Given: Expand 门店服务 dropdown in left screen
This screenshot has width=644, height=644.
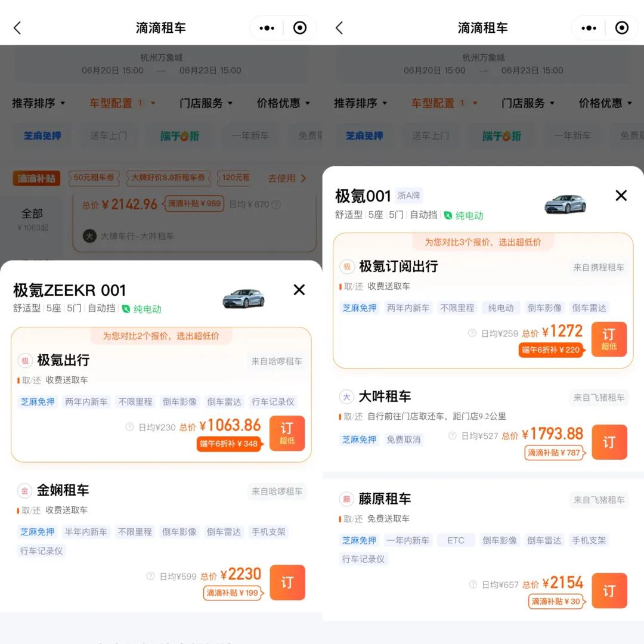Looking at the screenshot, I should pyautogui.click(x=206, y=103).
